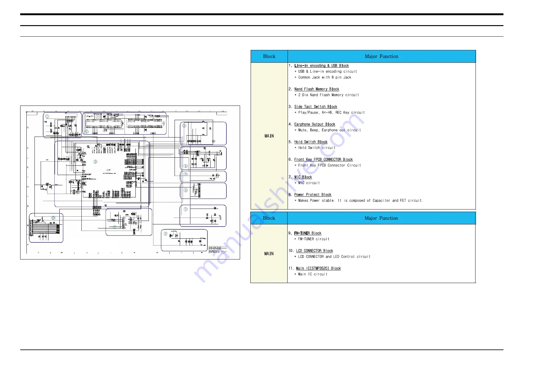Select "USB & Line-in encoding circuit" line
Screen dimensions: 555x392
coord(327,71)
